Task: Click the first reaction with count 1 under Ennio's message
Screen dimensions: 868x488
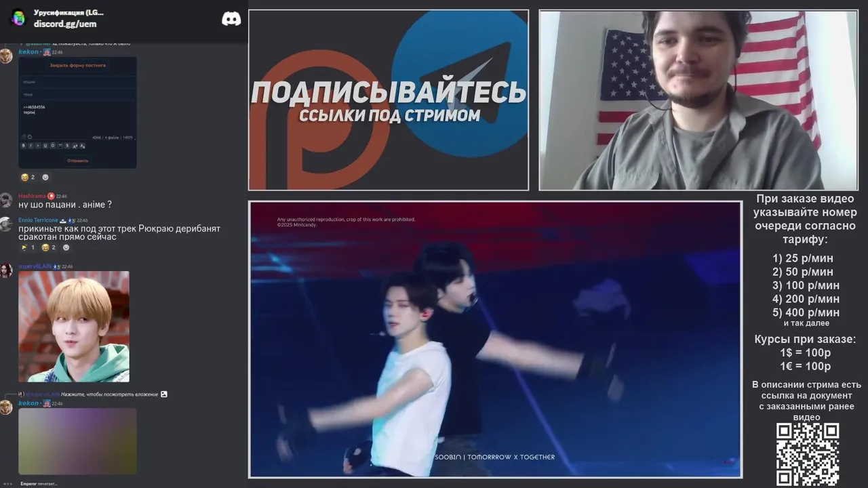Action: [x=28, y=247]
